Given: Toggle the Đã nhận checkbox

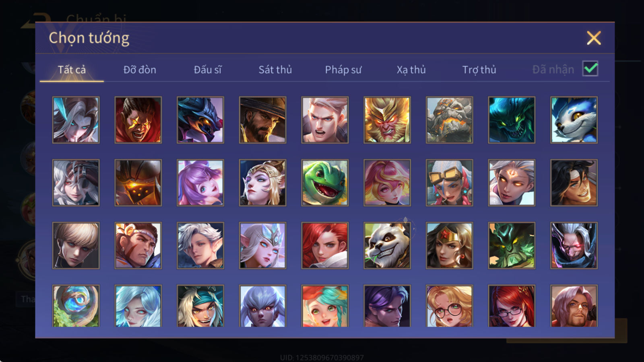Looking at the screenshot, I should (x=590, y=69).
